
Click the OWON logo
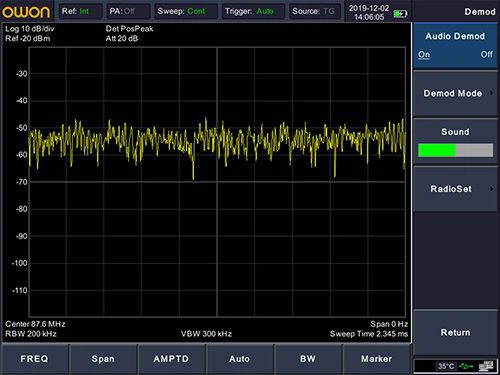26,12
